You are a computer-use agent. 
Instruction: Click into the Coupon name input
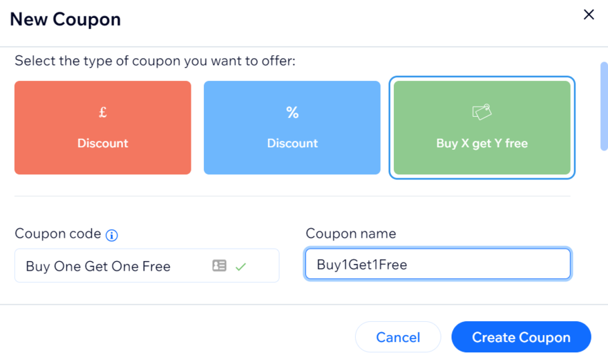[437, 265]
